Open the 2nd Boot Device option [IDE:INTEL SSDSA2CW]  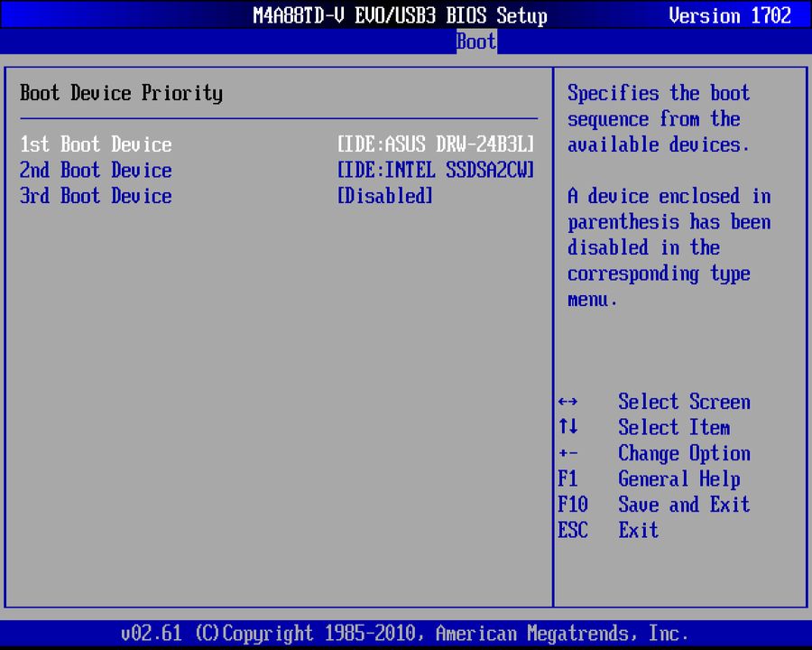[x=436, y=171]
